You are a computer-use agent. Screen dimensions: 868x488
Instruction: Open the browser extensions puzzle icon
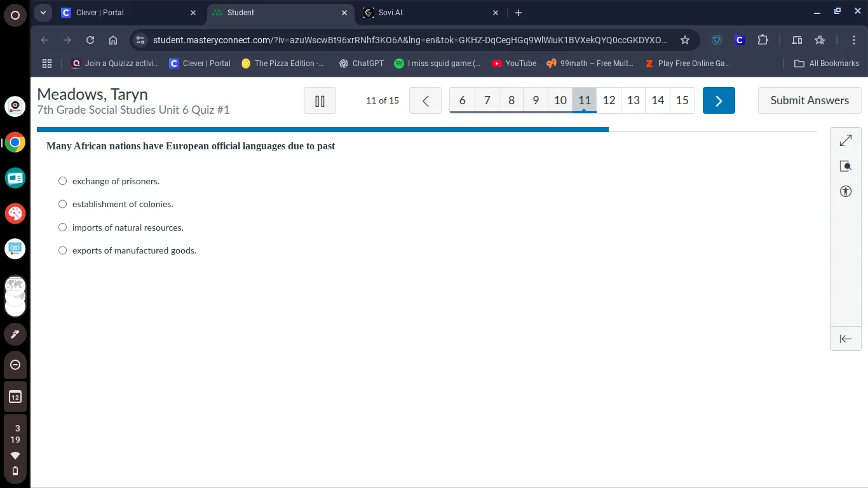click(x=763, y=40)
